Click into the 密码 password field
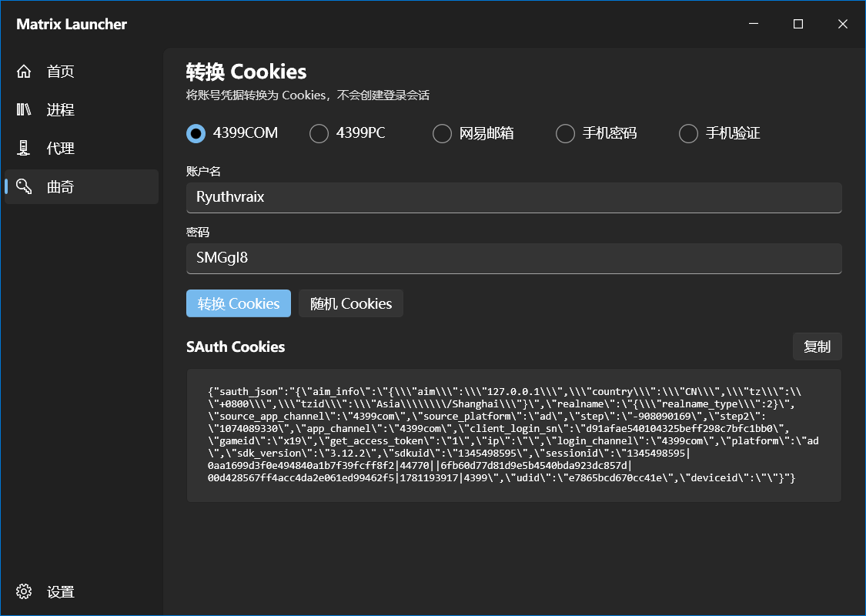The image size is (866, 616). (513, 258)
